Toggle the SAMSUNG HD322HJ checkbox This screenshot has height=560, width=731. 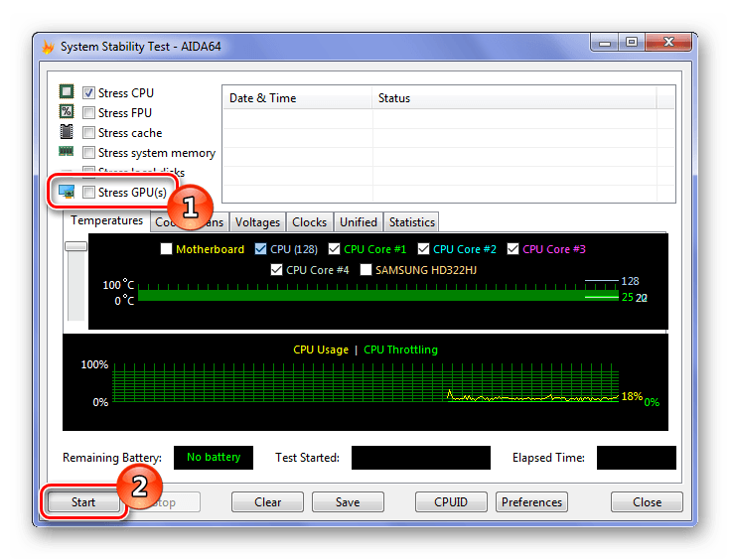coord(365,270)
